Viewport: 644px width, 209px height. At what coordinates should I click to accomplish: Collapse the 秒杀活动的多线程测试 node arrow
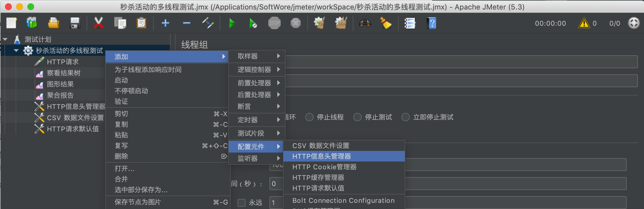[16, 51]
